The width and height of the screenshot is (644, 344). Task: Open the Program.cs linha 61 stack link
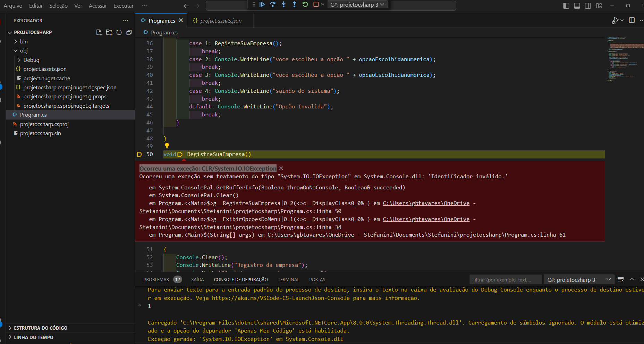[311, 235]
